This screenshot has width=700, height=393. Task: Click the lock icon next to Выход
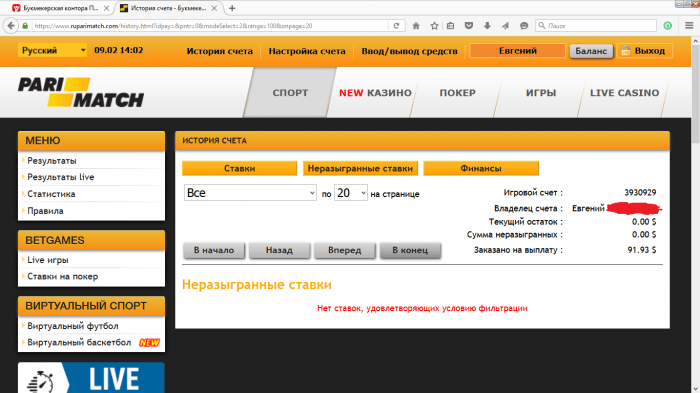(x=625, y=51)
